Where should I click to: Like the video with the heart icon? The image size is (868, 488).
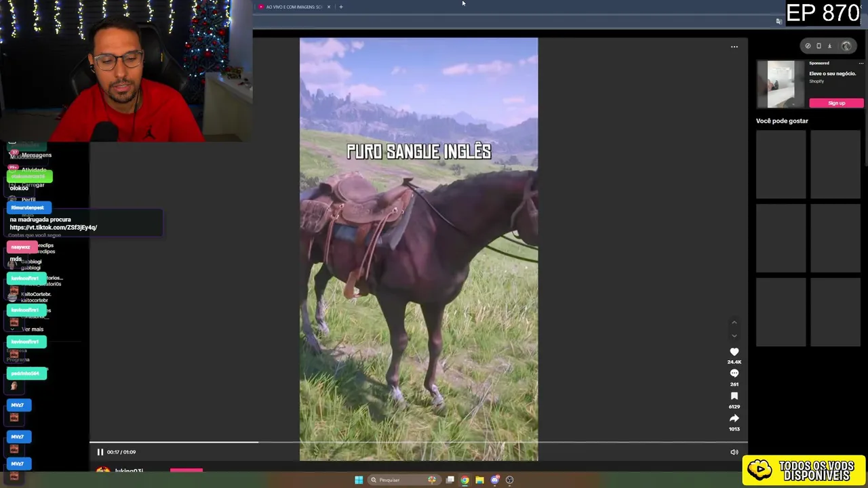click(734, 352)
